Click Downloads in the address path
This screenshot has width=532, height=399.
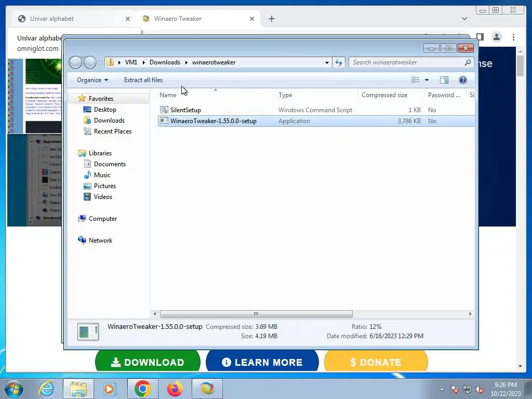tap(165, 62)
